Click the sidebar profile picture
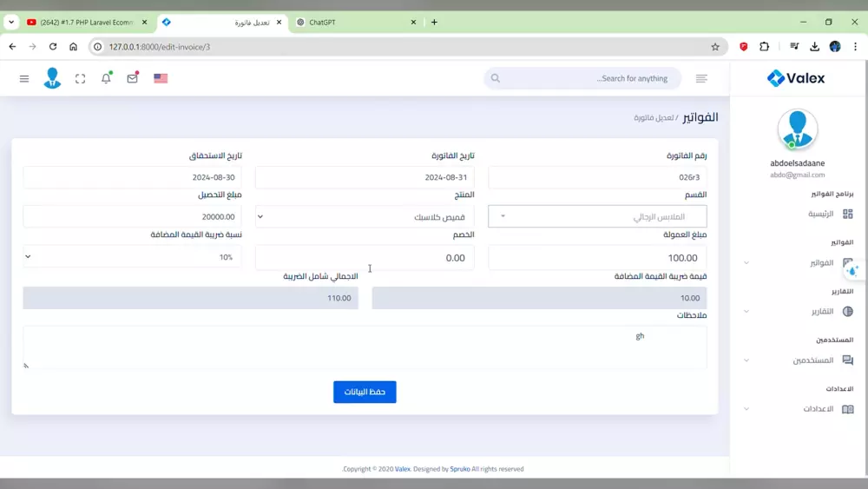Screen dimensions: 868x489 coord(797,129)
